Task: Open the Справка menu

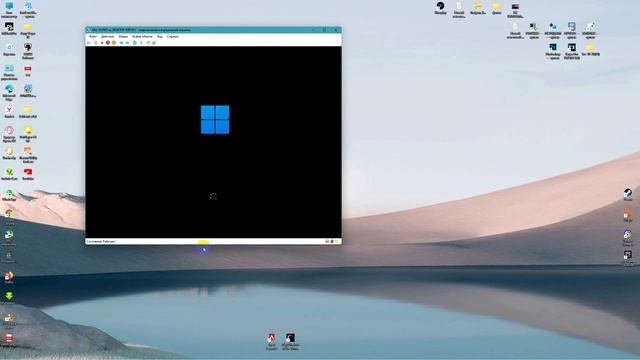Action: (173, 36)
